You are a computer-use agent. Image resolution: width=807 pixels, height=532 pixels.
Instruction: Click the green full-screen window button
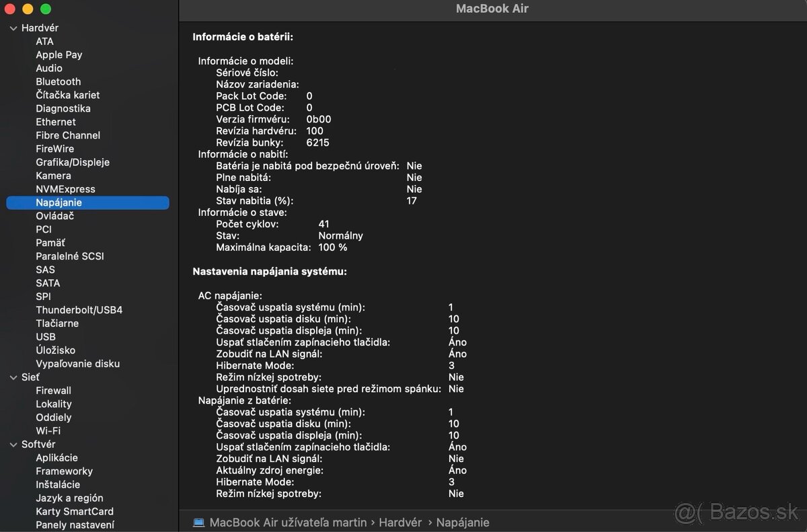pyautogui.click(x=46, y=9)
